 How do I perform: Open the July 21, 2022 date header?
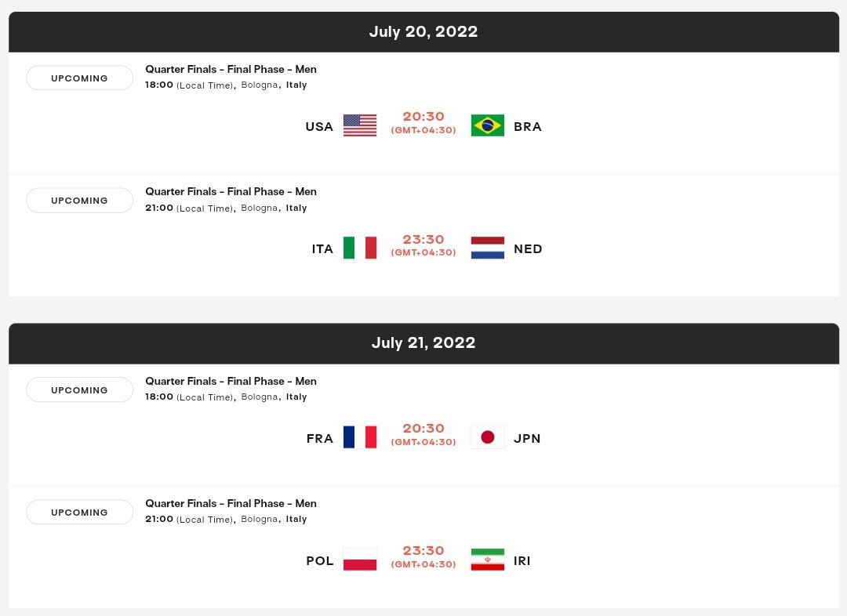click(x=423, y=343)
